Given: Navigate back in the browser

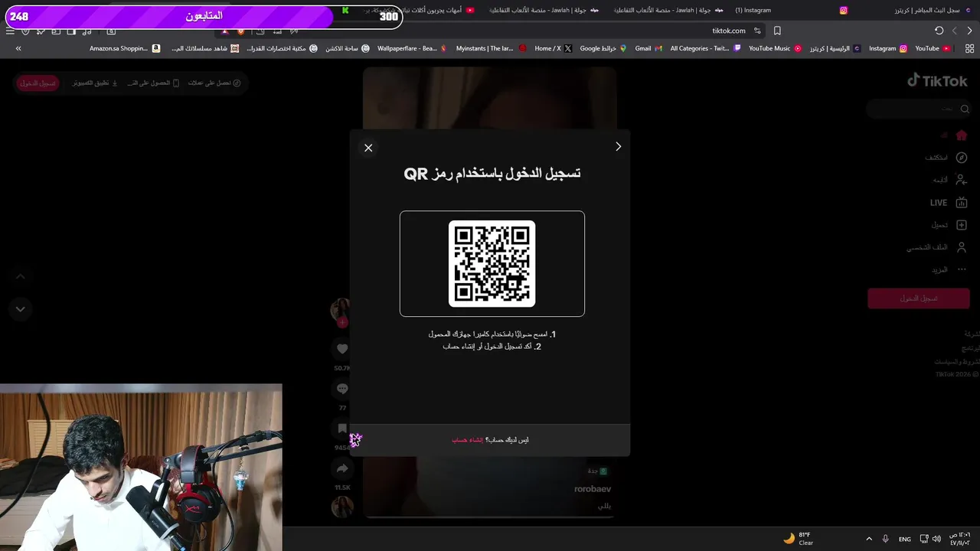Looking at the screenshot, I should point(969,31).
